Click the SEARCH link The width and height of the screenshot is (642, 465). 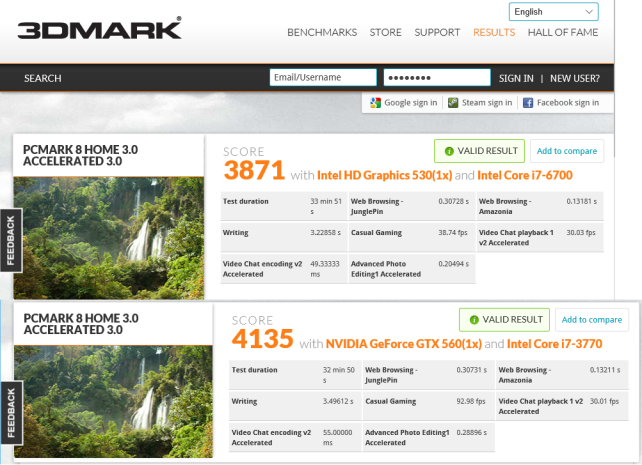[43, 78]
